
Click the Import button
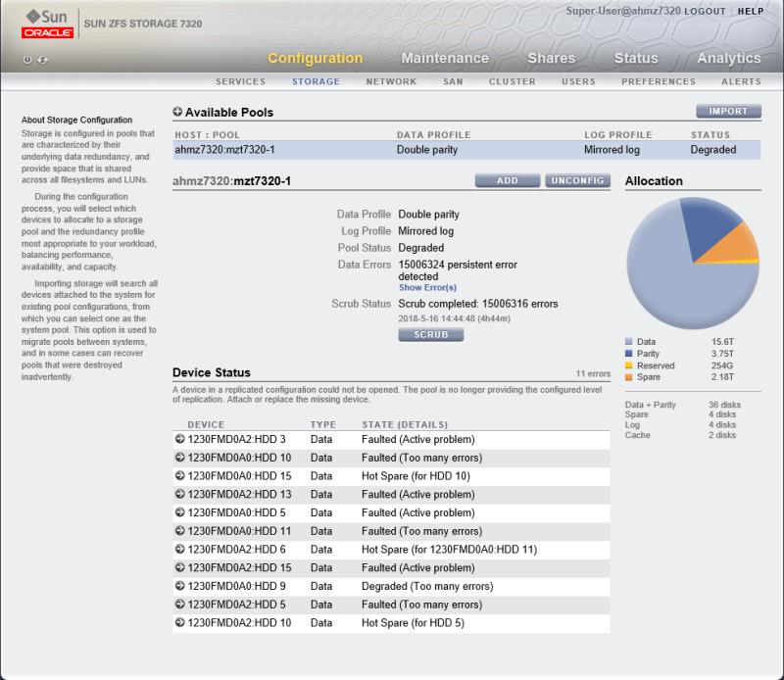728,112
